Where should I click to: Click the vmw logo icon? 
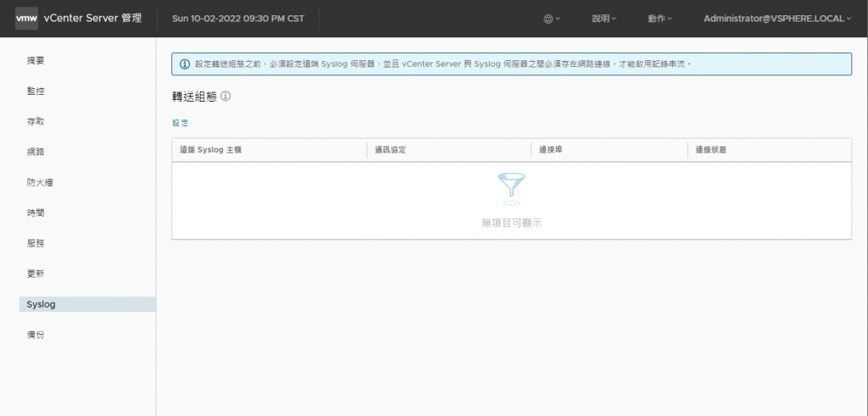coord(26,19)
